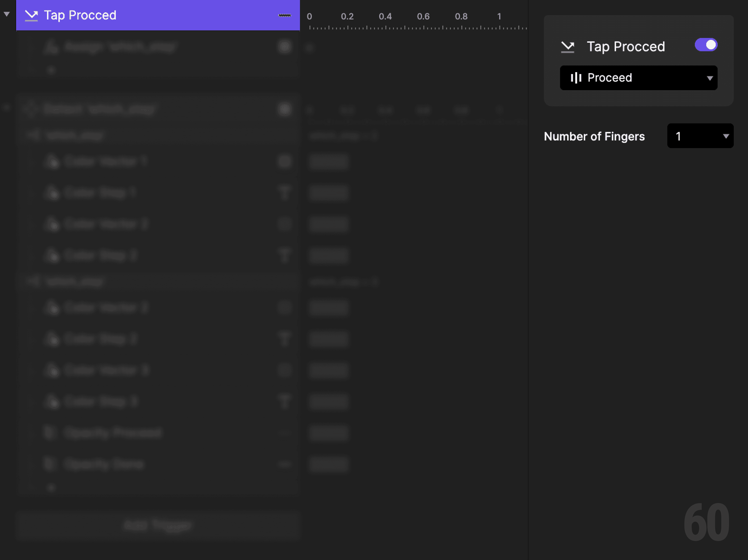Screen dimensions: 748x560
Task: Click the tap listener icon beside the Tap Procced header
Action: (x=31, y=15)
